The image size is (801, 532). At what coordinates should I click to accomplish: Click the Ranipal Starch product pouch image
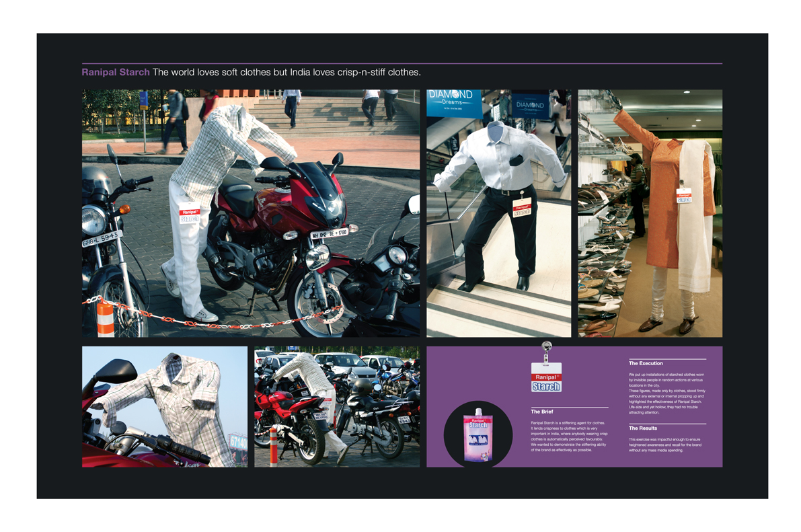point(478,434)
